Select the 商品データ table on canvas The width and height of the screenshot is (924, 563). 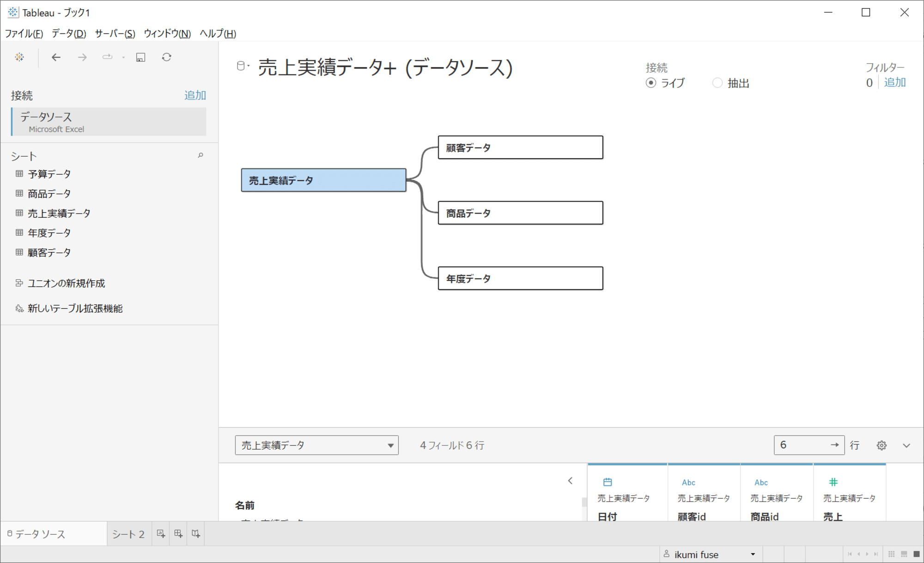point(521,213)
